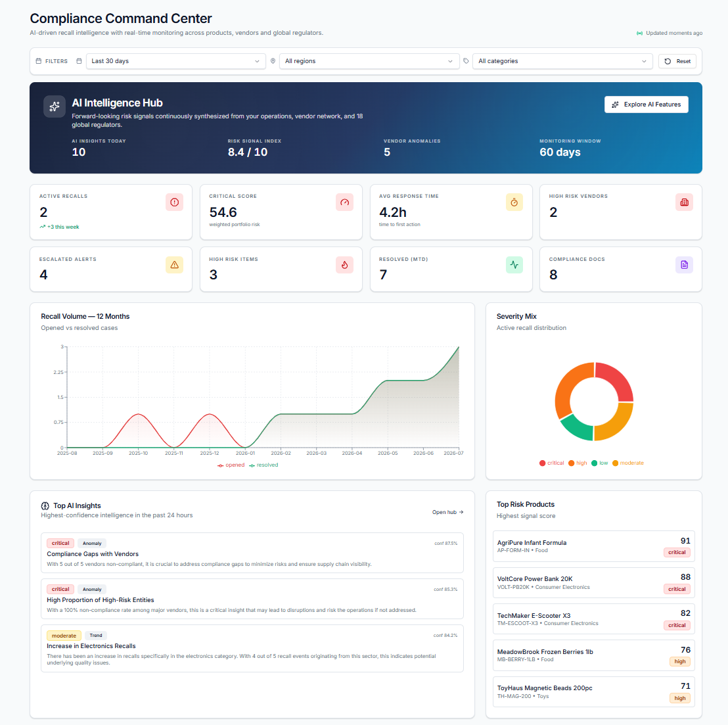The width and height of the screenshot is (728, 725).
Task: Click the Critical Score gauge icon
Action: point(344,202)
